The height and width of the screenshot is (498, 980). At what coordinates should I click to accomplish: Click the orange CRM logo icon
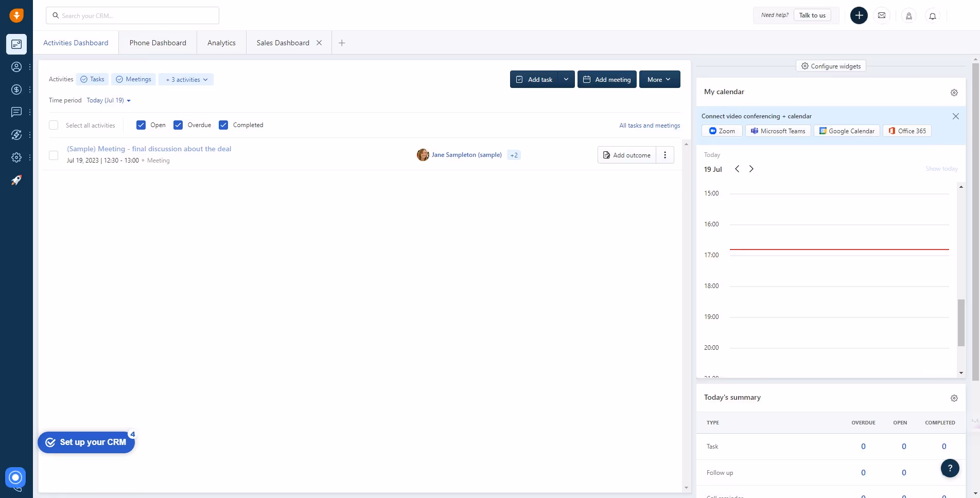tap(16, 15)
